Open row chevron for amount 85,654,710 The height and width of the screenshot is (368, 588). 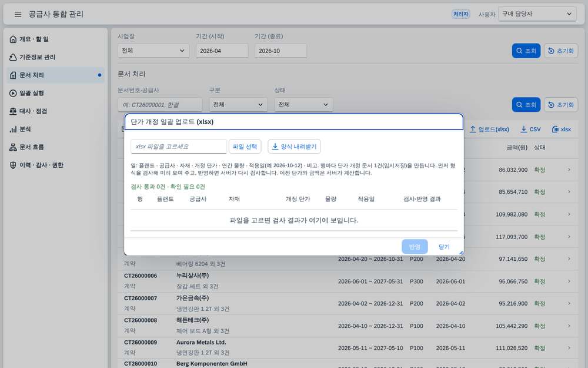coord(569,192)
